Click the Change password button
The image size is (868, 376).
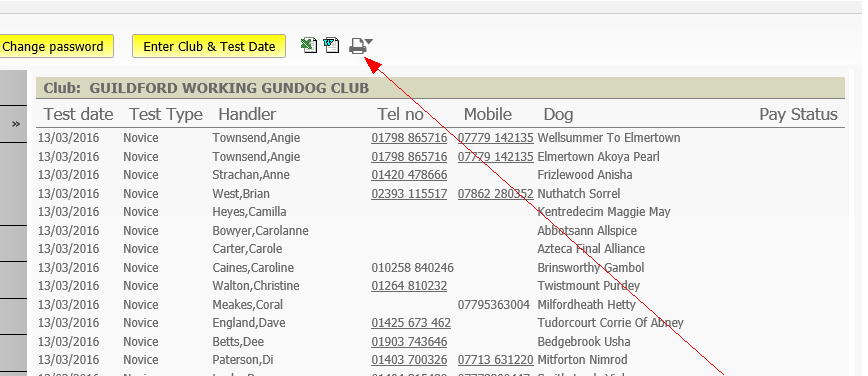(55, 47)
